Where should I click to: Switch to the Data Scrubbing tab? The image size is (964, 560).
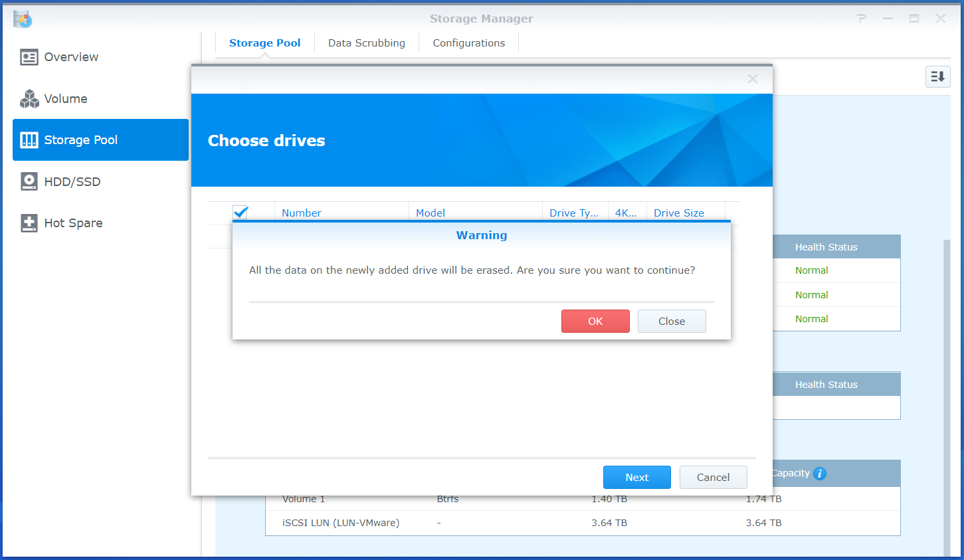tap(367, 43)
